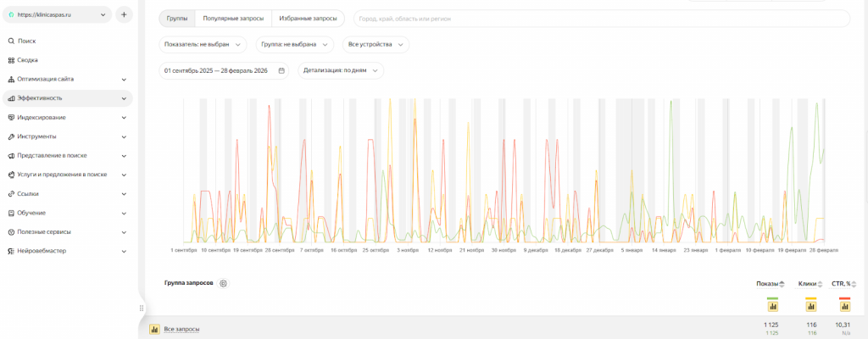
Task: Click the chart icon beside Все запросы
Action: coord(154,329)
